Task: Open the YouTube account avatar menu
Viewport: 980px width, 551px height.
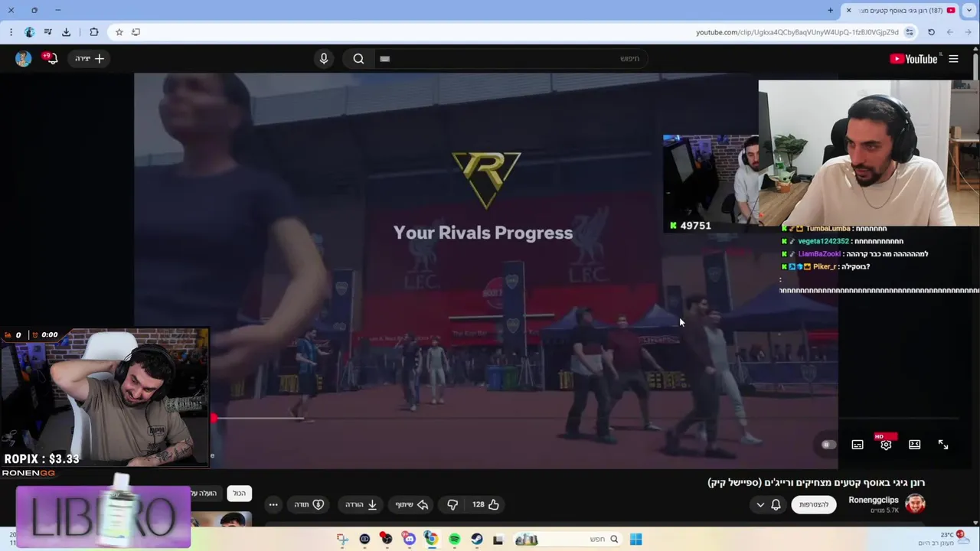Action: [x=24, y=58]
